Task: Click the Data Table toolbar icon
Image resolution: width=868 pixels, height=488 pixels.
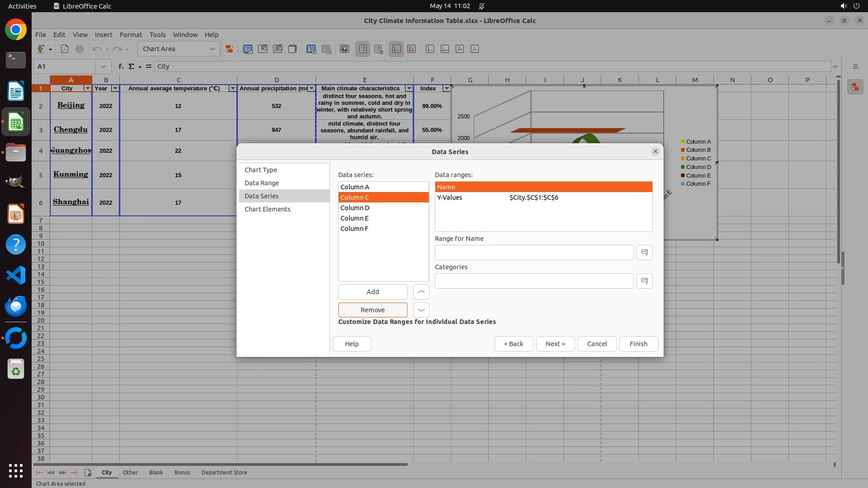Action: pyautogui.click(x=326, y=49)
